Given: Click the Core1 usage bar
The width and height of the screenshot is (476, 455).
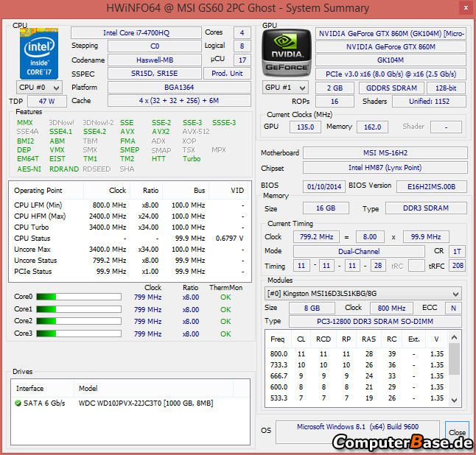Looking at the screenshot, I should [79, 309].
